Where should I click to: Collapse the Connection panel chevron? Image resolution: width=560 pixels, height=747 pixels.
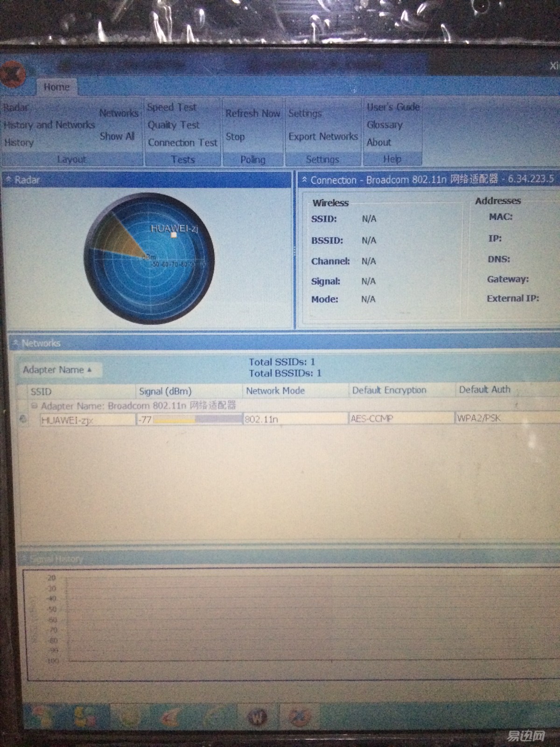click(304, 180)
